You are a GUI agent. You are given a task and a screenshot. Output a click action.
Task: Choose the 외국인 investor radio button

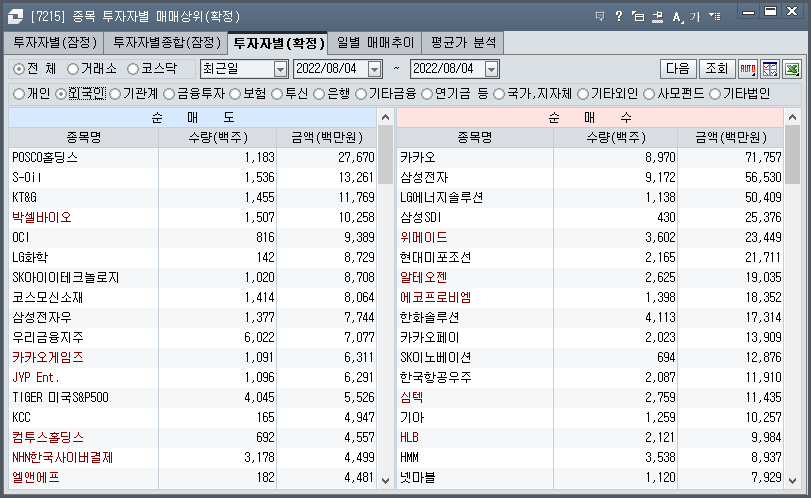tap(61, 94)
